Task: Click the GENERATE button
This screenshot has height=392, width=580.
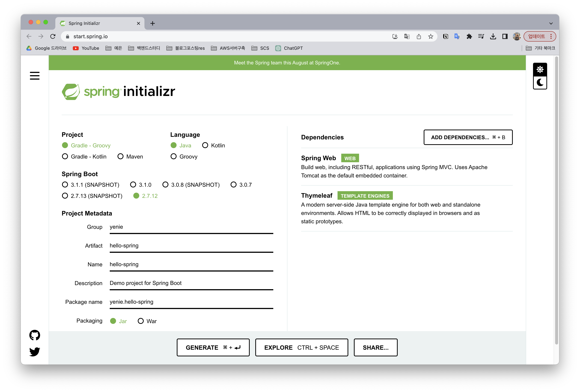Action: [213, 347]
